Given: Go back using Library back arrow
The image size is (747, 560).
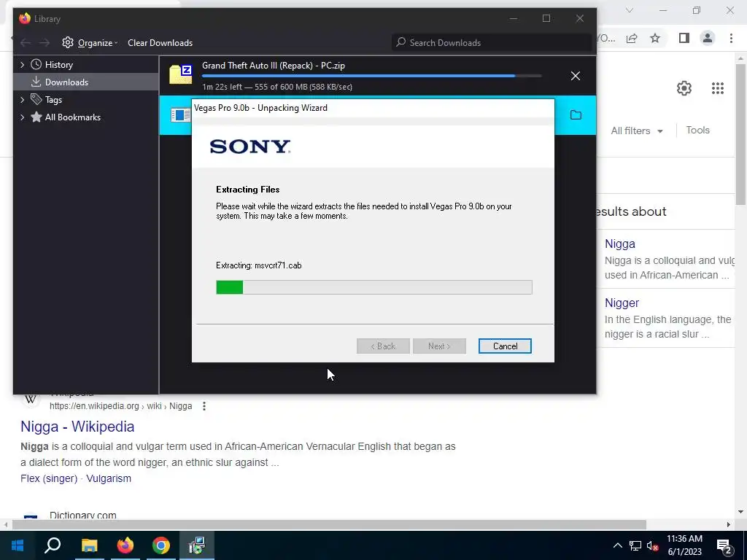Looking at the screenshot, I should (x=26, y=43).
